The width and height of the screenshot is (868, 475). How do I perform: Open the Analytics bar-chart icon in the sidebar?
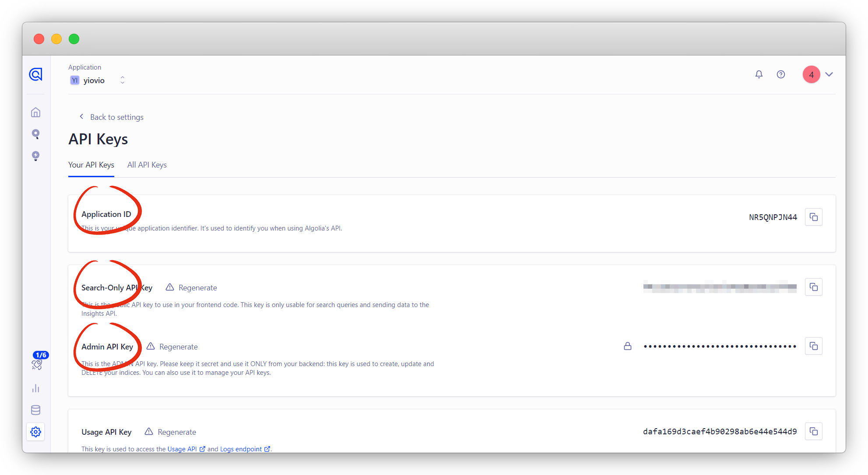coord(35,388)
